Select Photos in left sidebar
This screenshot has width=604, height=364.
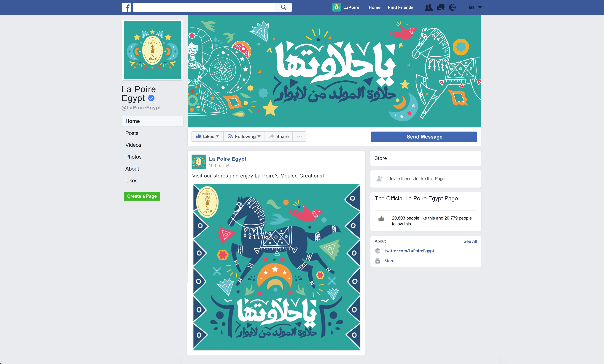pyautogui.click(x=133, y=157)
